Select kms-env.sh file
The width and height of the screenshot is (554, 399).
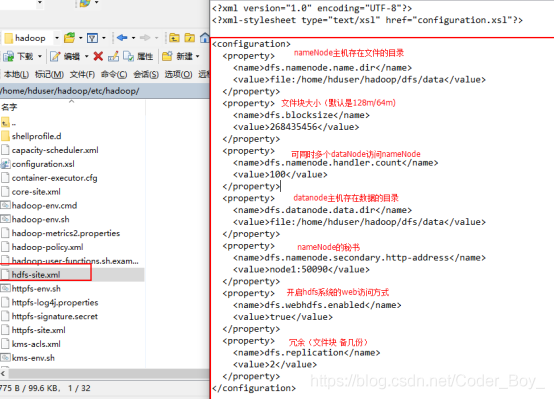point(28,358)
